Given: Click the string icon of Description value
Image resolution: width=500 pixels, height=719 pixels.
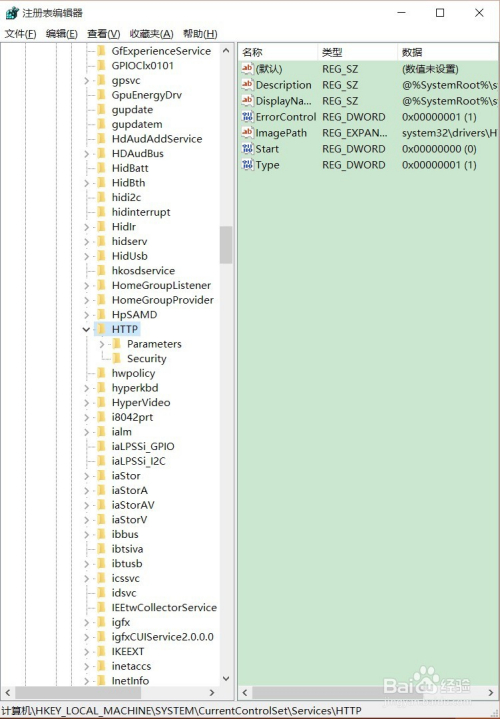Looking at the screenshot, I should pos(247,84).
